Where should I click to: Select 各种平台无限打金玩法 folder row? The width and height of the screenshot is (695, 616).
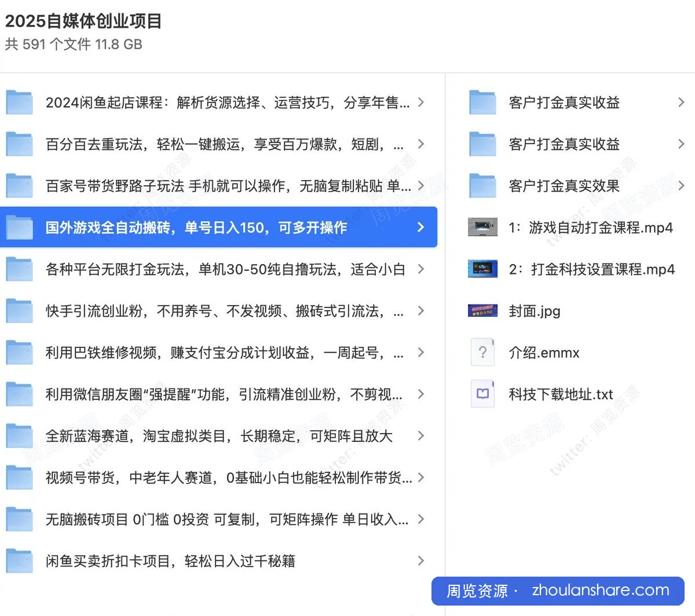point(218,269)
